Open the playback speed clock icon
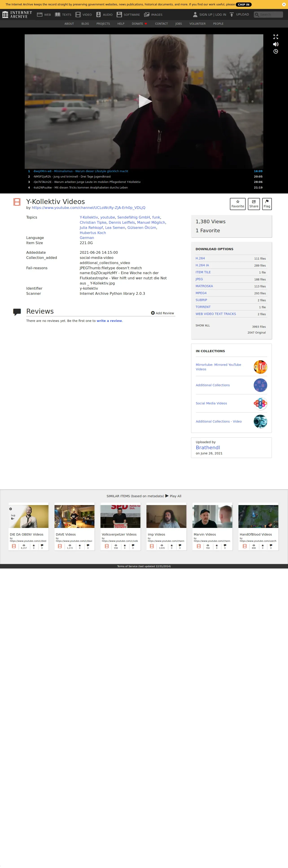 tap(275, 52)
